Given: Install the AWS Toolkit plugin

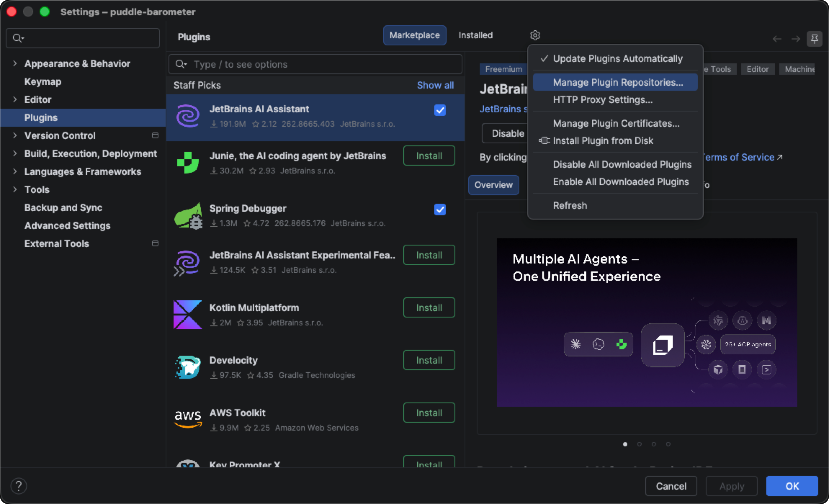Looking at the screenshot, I should (429, 413).
